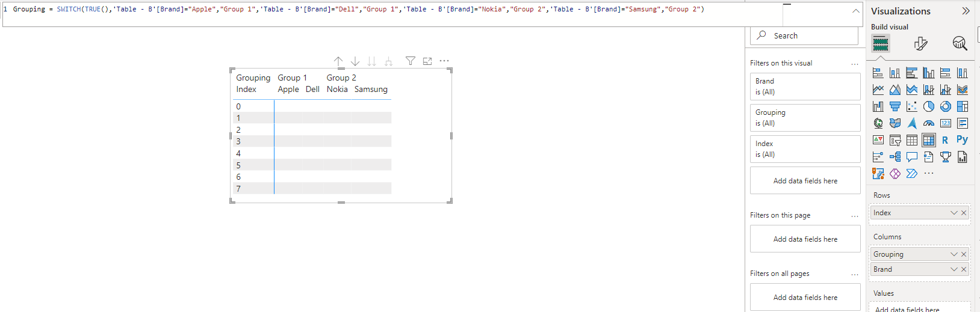Collapse the Visualizations pane

coord(966,11)
